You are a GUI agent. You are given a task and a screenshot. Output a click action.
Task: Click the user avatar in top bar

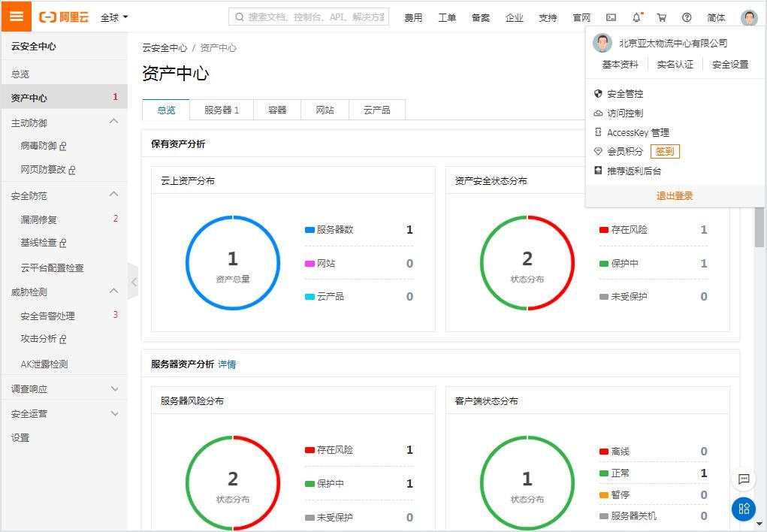749,17
